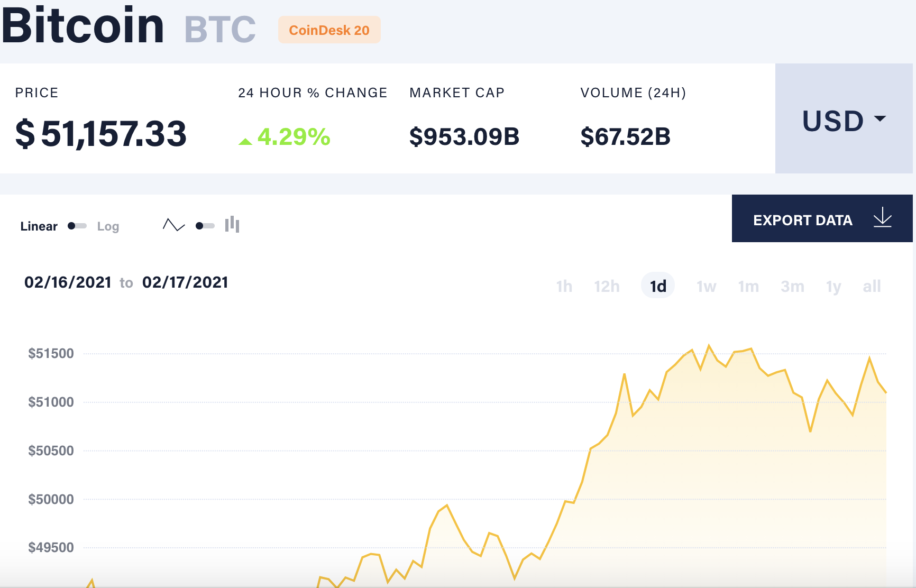Open the end date 02/17/2021 selector
916x588 pixels.
[x=185, y=282]
